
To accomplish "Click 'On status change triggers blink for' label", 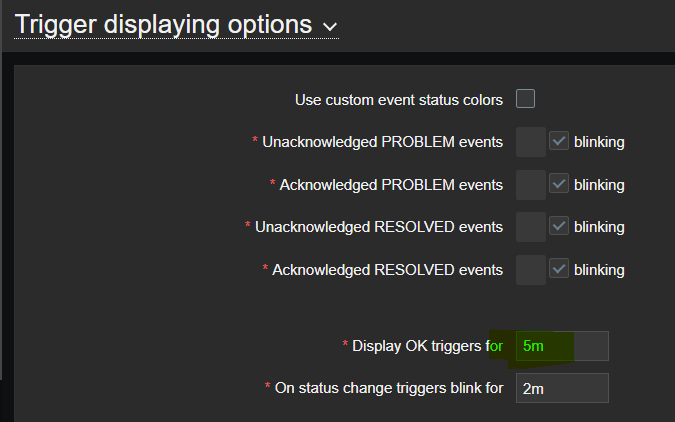I will tap(389, 388).
